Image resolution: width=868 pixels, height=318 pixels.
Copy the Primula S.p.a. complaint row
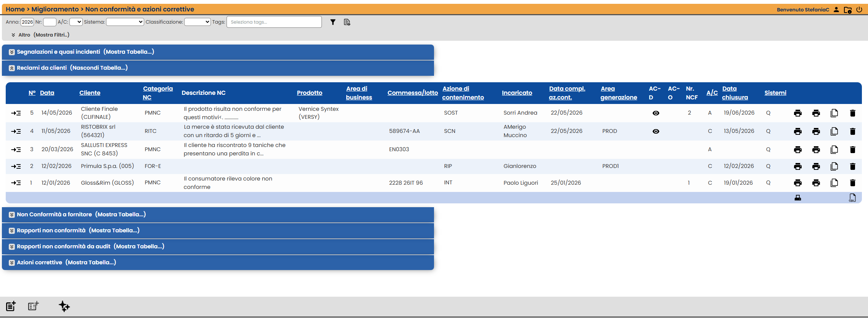834,166
